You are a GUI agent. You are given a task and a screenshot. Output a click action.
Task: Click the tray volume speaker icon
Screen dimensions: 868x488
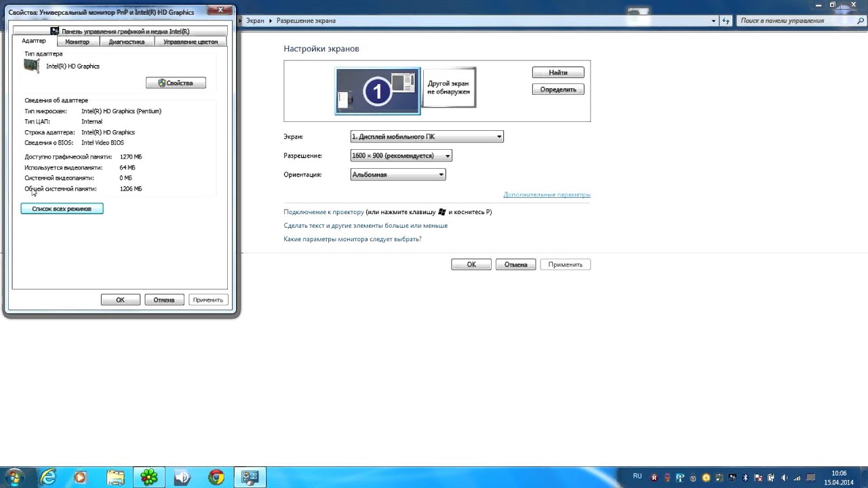pyautogui.click(x=783, y=477)
